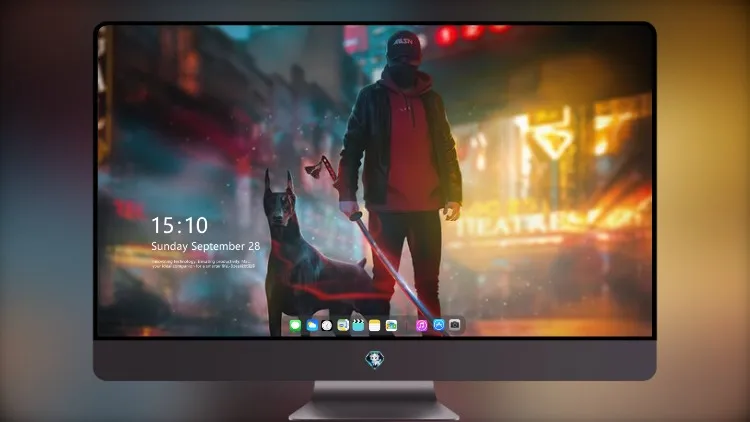Click the 15:10 clock widget
Image resolution: width=750 pixels, height=422 pixels.
coord(179,225)
